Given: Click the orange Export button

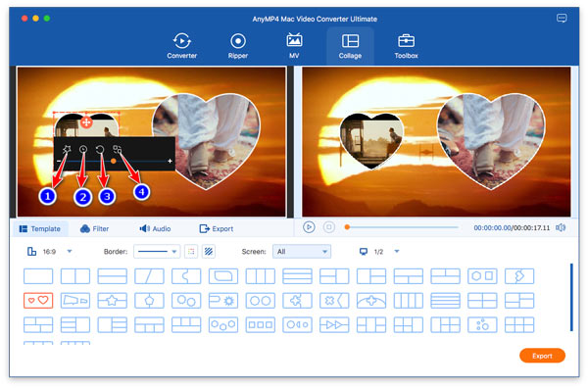Looking at the screenshot, I should pos(542,356).
